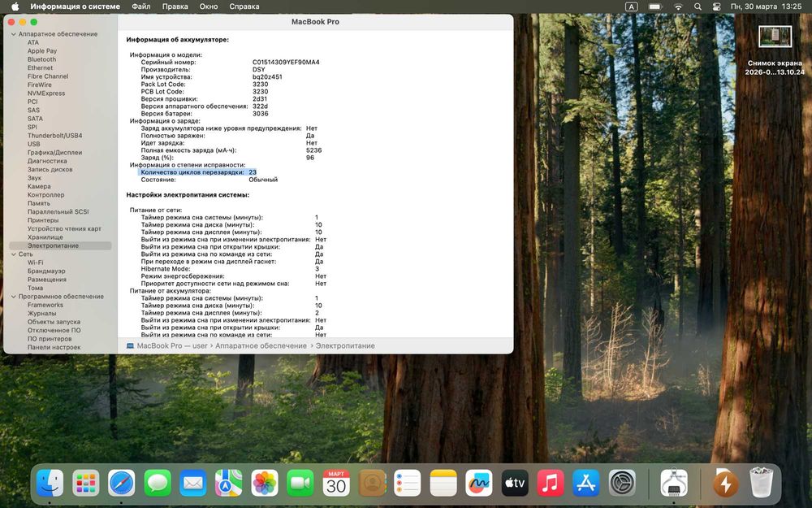Viewport: 812px width, 508px height.
Task: Click Аппаратное обеспечение in the path bar
Action: pos(261,345)
